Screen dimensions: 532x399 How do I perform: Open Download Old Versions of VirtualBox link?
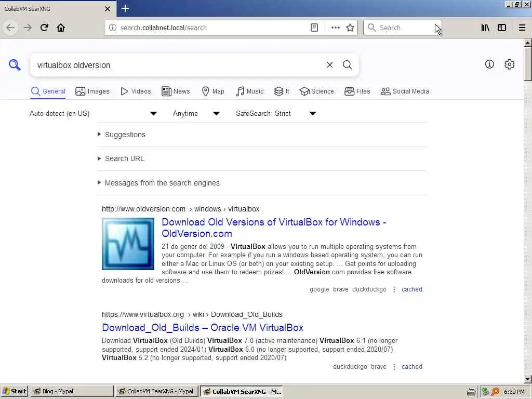click(x=273, y=228)
